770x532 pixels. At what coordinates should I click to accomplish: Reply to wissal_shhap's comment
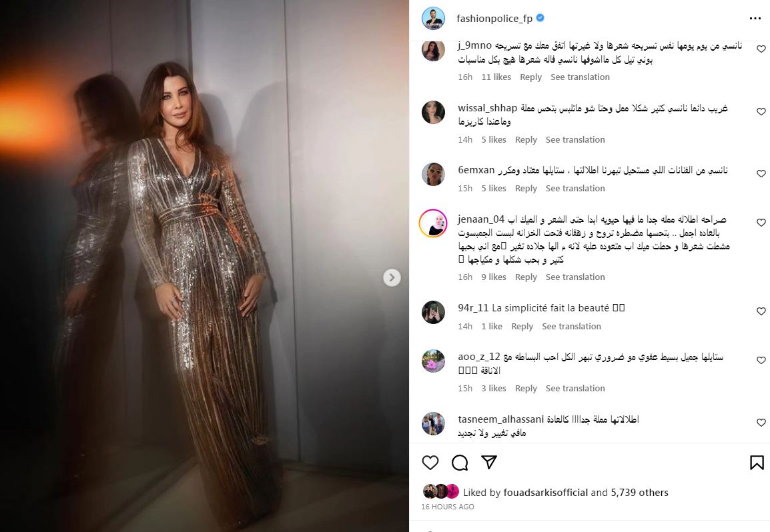[x=526, y=140]
